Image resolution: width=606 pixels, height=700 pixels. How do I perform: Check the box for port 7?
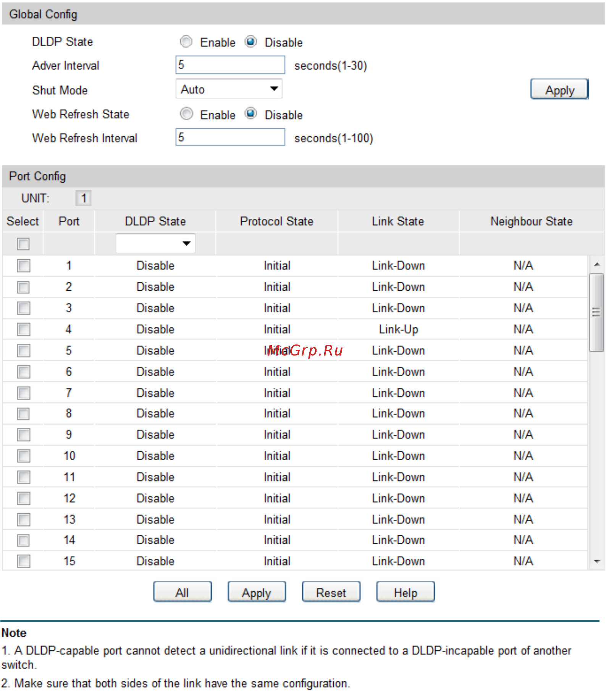coord(23,393)
